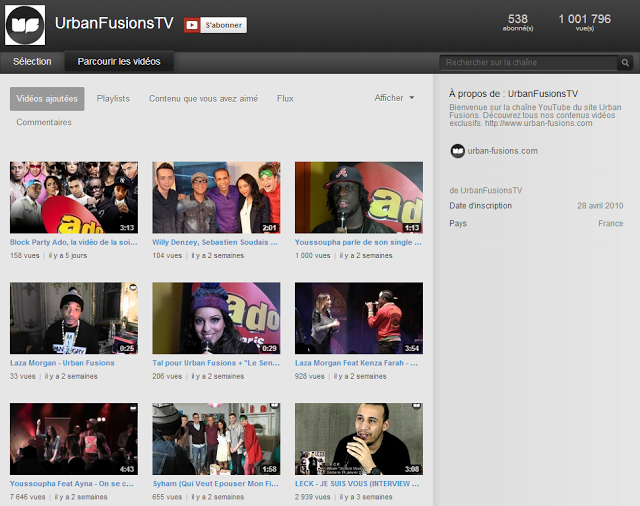Open Youssoupha Feat Ayna thumbnail
The image size is (640, 506).
point(74,439)
